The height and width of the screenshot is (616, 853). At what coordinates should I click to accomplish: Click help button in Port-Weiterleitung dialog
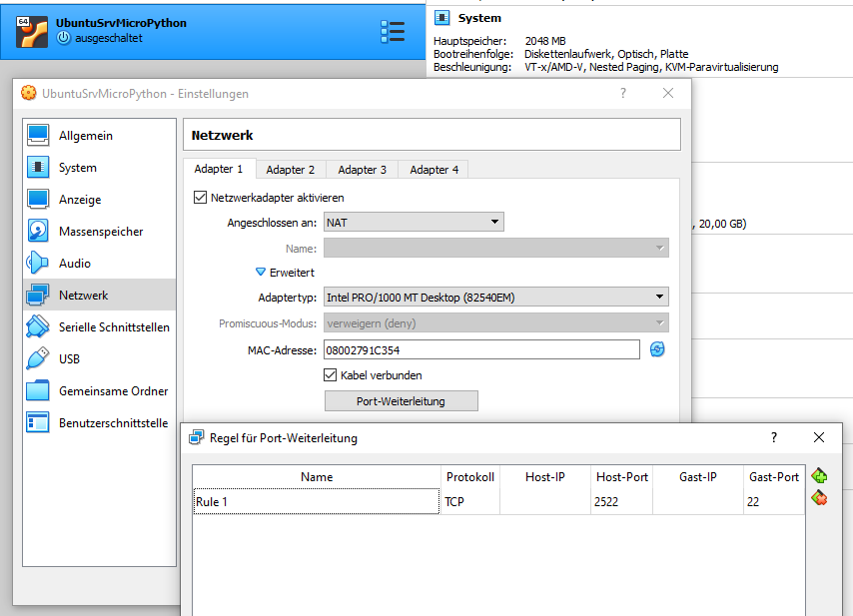(774, 437)
